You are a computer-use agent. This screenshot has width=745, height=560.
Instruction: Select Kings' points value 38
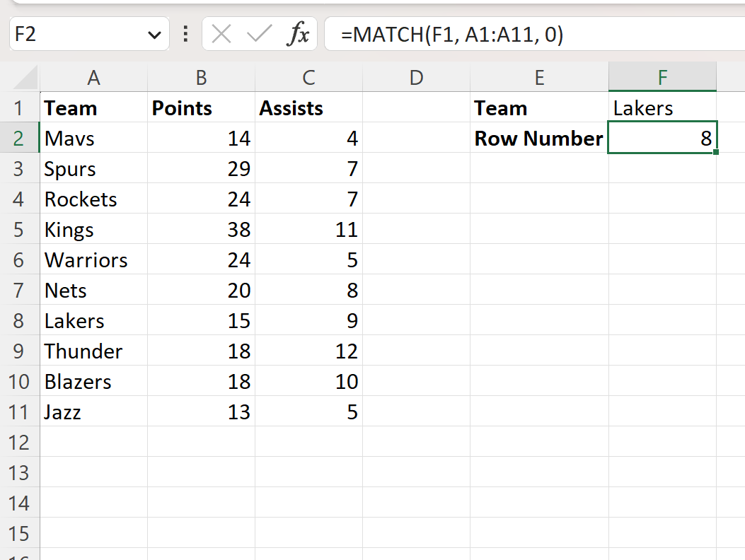[201, 230]
